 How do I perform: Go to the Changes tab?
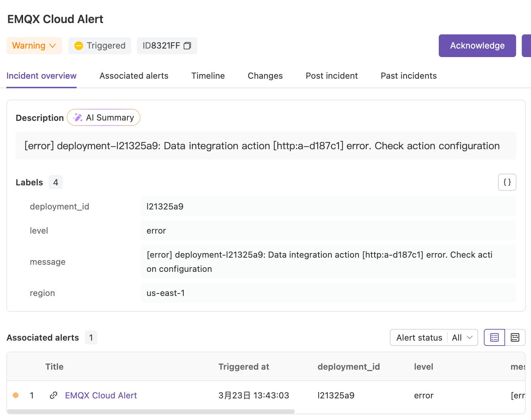(x=265, y=76)
